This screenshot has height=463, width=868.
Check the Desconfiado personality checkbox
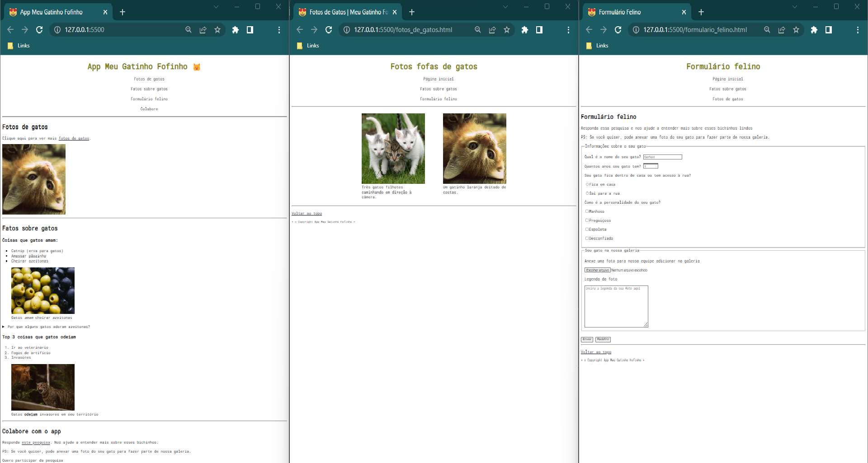[x=587, y=239]
